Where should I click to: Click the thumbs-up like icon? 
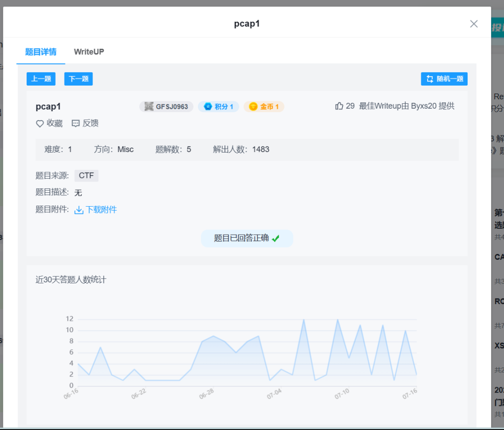tap(339, 106)
